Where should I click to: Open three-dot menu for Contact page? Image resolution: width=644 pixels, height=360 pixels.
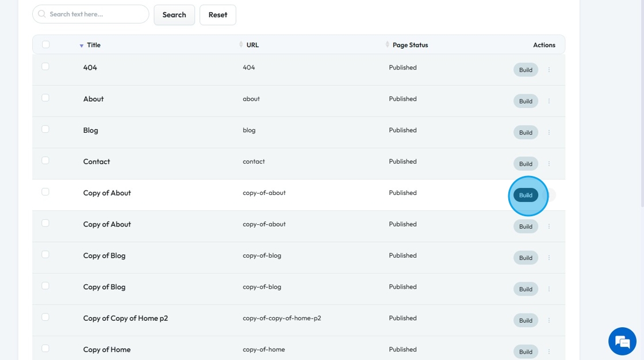549,164
